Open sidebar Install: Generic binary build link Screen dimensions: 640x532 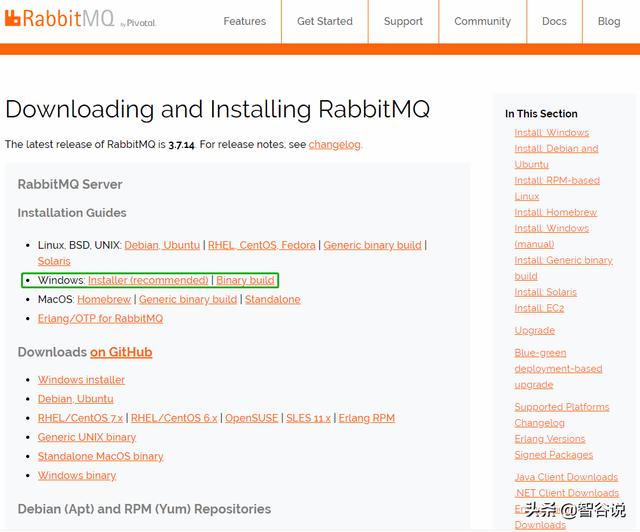(x=563, y=268)
